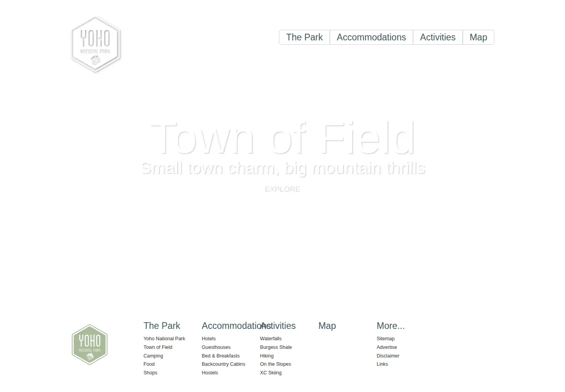Open Camping footer link
Image resolution: width=565 pixels, height=392 pixels.
click(x=153, y=356)
